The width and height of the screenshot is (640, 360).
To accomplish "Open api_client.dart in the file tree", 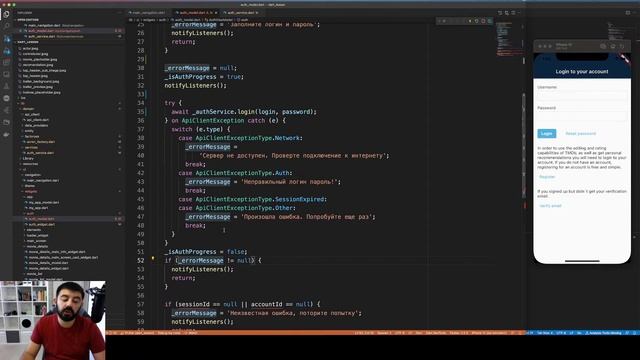I will click(38, 120).
